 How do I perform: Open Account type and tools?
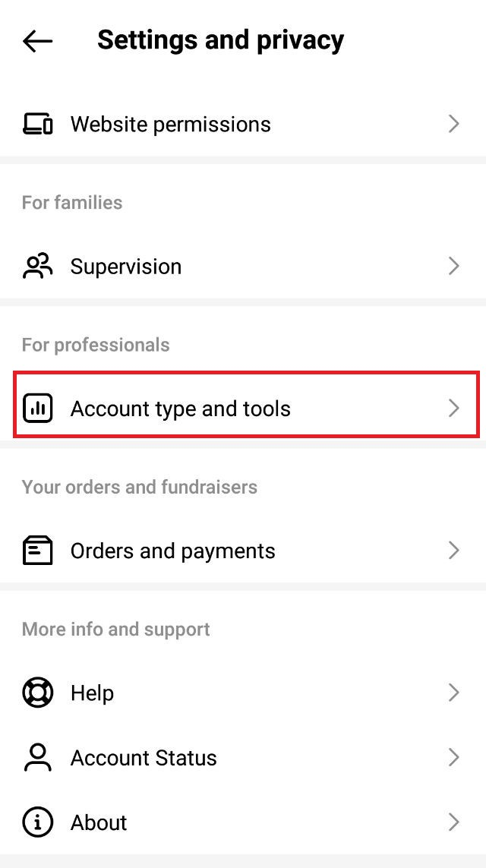(x=181, y=409)
